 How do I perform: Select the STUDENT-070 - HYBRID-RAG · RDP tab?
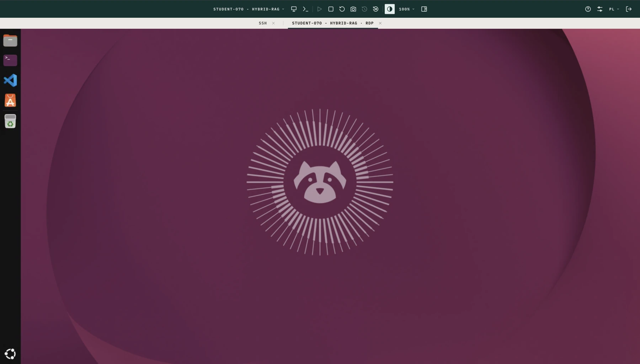(x=333, y=23)
